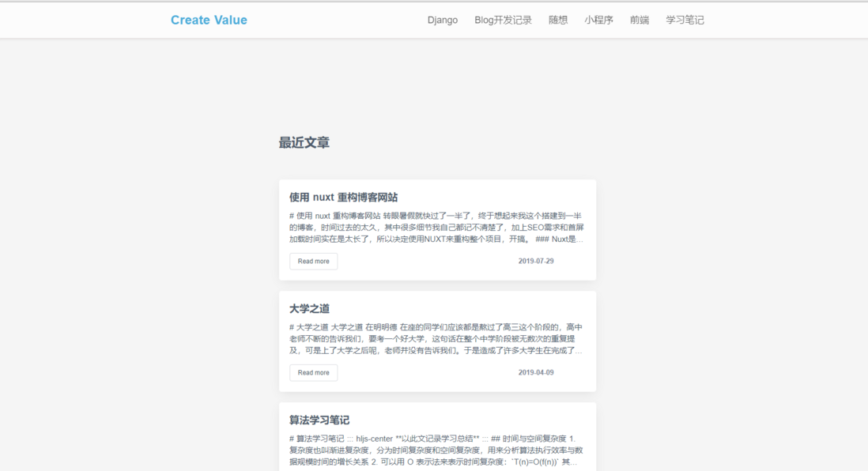Open article titled 使用 nuxt 重构博客网站
The height and width of the screenshot is (471, 868).
click(343, 198)
